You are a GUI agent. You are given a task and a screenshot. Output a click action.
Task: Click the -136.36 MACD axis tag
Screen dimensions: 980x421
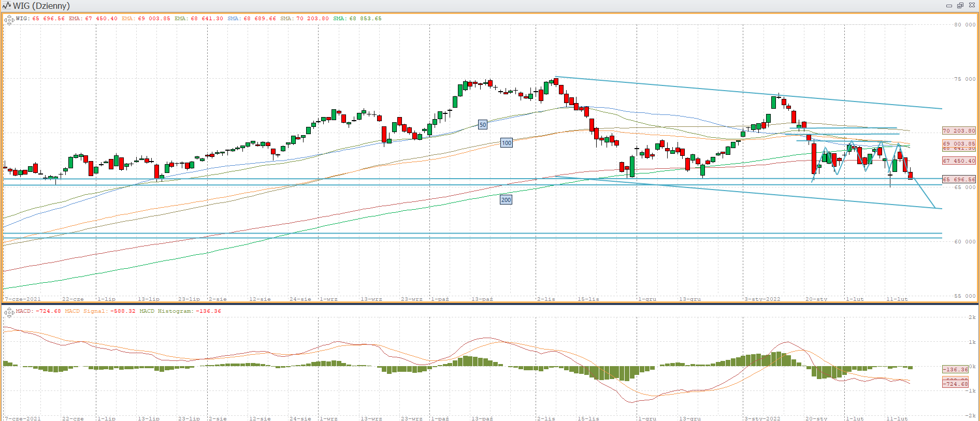pyautogui.click(x=955, y=369)
